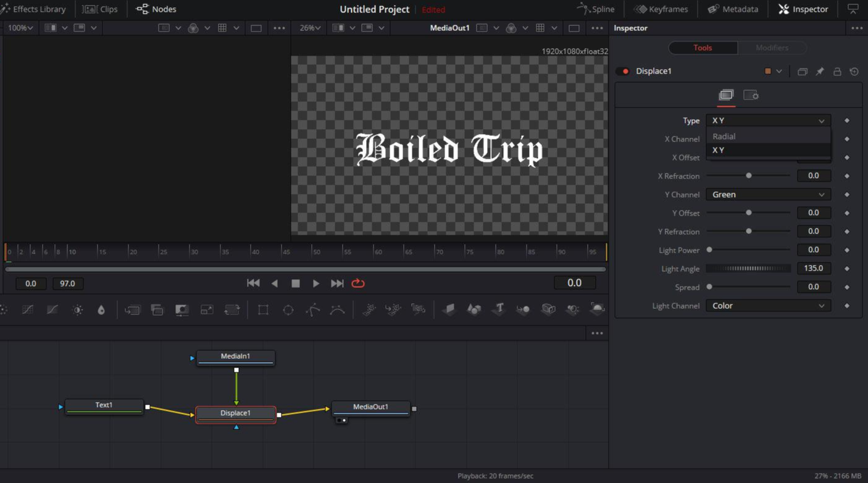868x483 pixels.
Task: Add a Spot Light node from toolbar
Action: tap(573, 309)
